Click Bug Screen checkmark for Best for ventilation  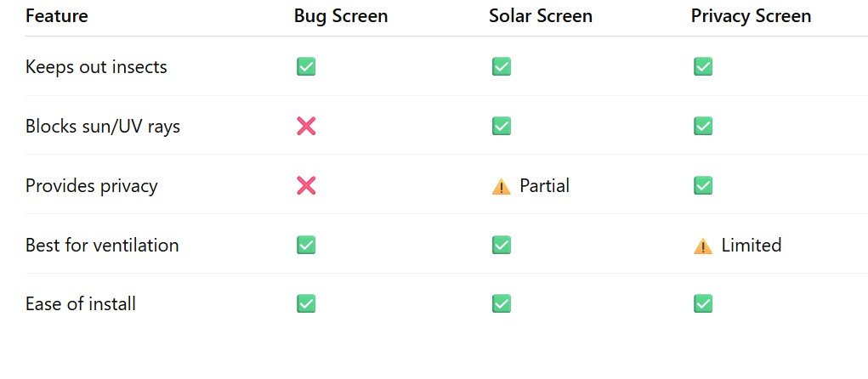tap(305, 245)
